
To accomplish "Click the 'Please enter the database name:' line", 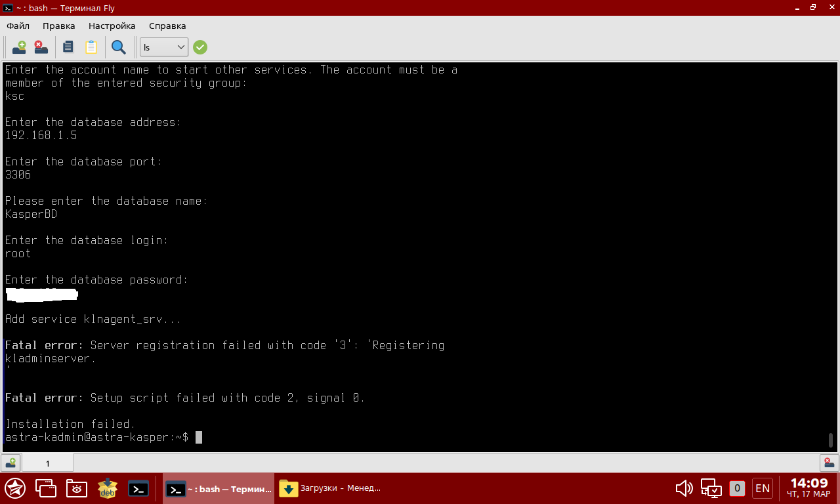I will point(106,201).
